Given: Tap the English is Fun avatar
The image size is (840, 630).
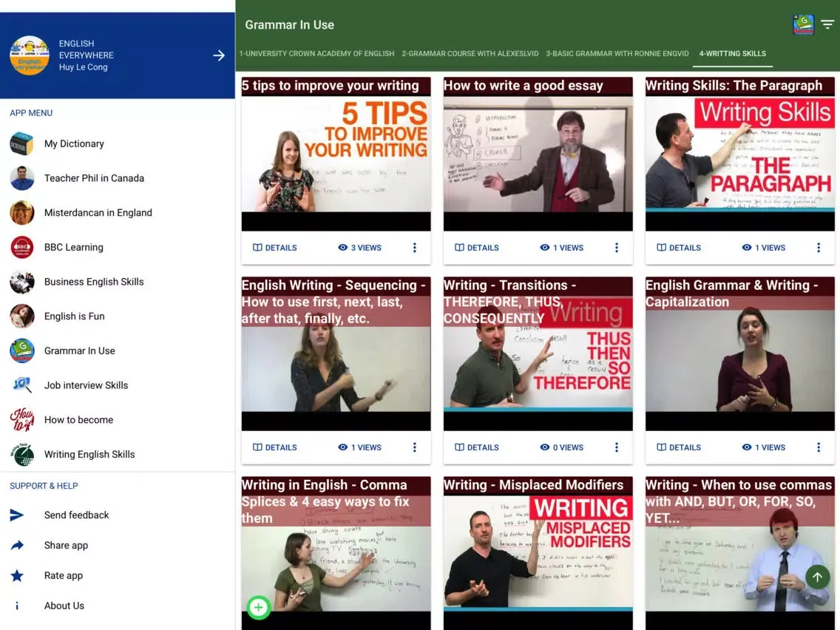Looking at the screenshot, I should click(x=22, y=316).
